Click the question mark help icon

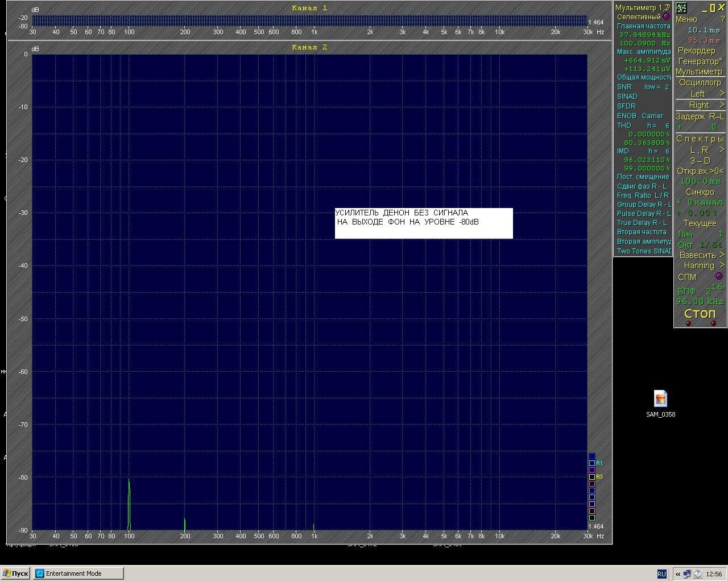tap(723, 19)
